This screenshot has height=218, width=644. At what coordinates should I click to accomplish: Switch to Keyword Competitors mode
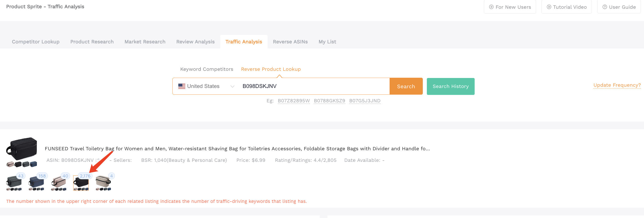(x=207, y=69)
